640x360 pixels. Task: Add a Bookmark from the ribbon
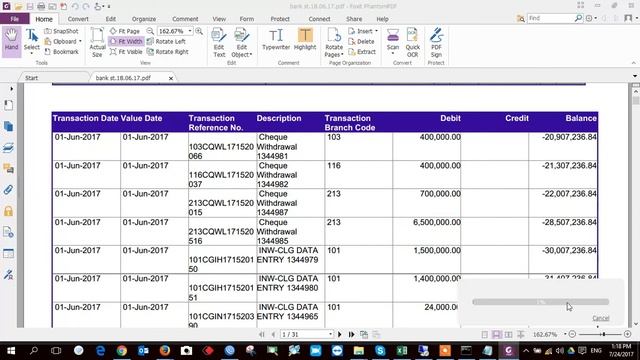coord(61,52)
